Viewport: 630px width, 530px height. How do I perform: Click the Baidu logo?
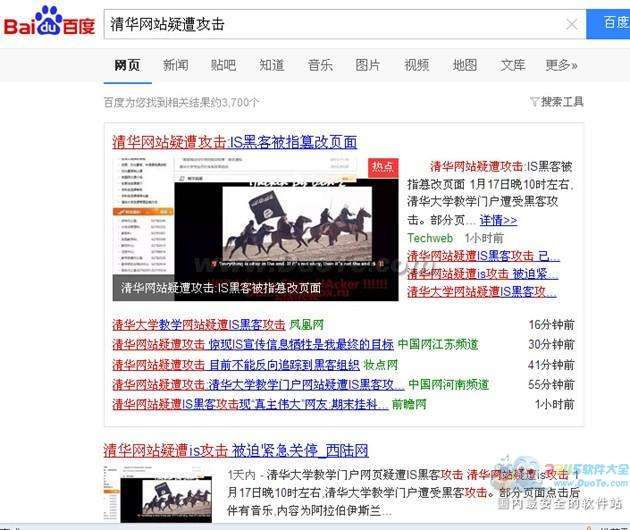[49, 22]
